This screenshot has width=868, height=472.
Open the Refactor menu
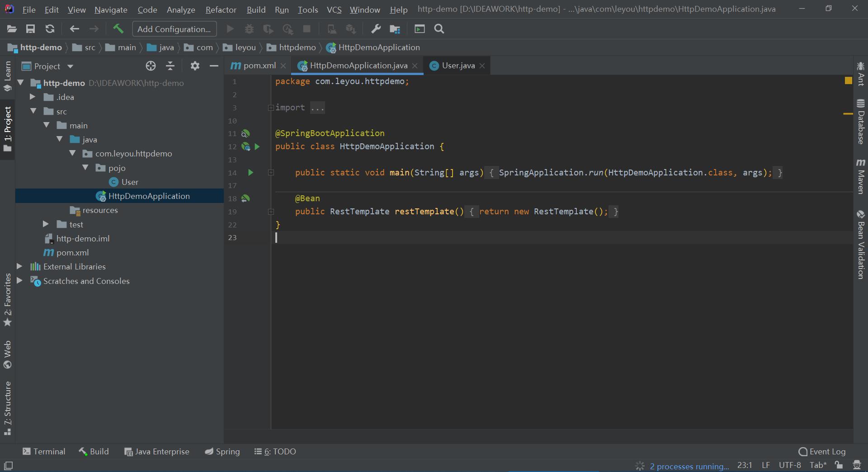221,9
